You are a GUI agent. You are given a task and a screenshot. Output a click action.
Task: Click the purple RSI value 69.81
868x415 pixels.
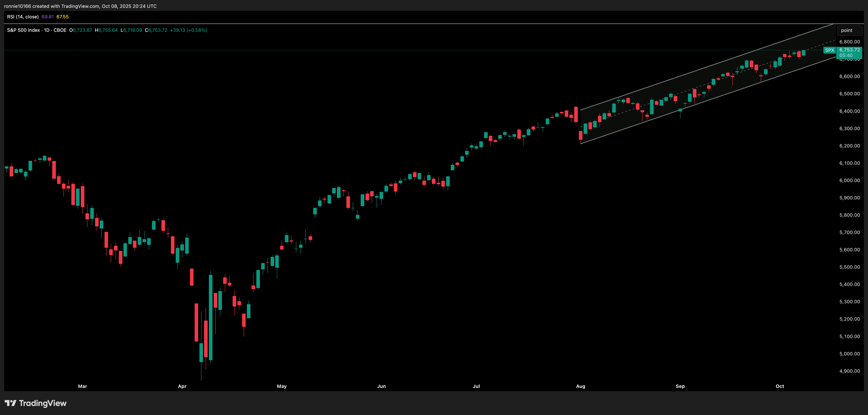tap(47, 17)
